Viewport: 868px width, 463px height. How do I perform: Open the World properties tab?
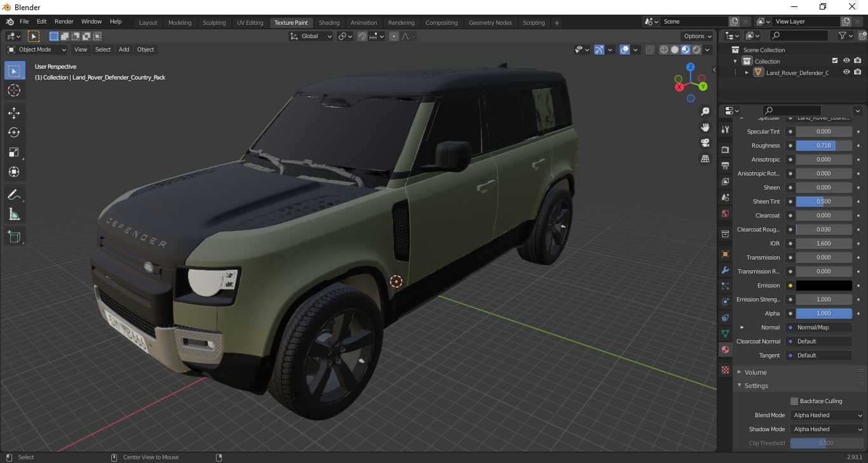725,213
